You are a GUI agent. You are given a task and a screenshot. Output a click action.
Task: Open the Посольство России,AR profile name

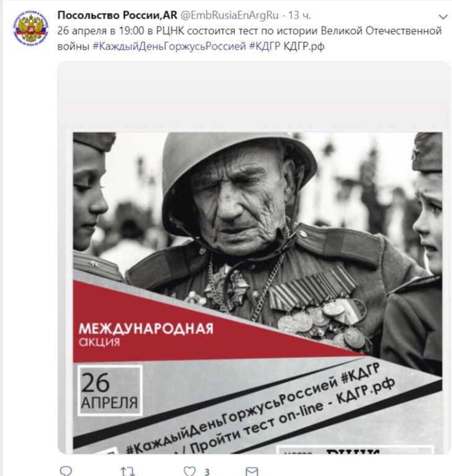click(117, 15)
